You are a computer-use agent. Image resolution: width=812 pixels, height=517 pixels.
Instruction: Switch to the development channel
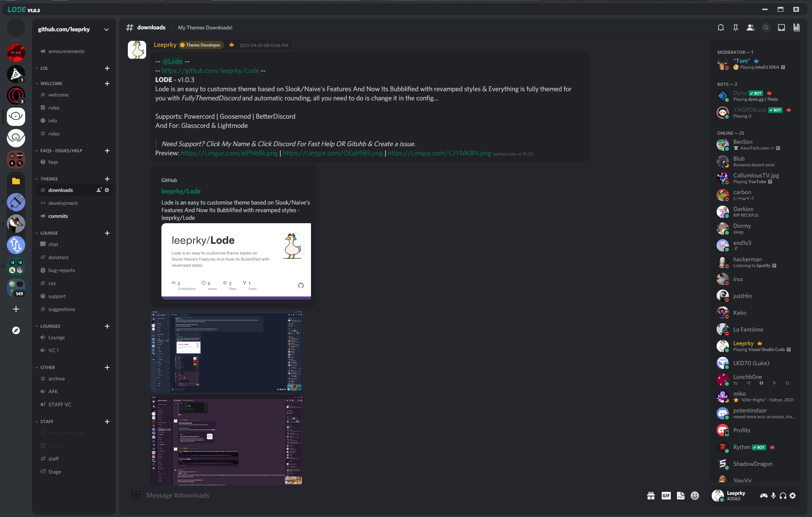point(63,203)
